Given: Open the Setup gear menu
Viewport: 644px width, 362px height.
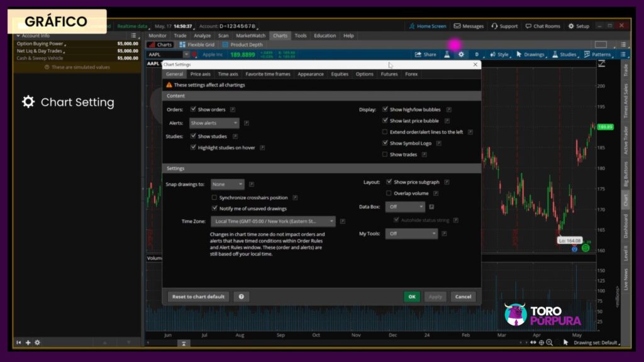Looking at the screenshot, I should [579, 26].
